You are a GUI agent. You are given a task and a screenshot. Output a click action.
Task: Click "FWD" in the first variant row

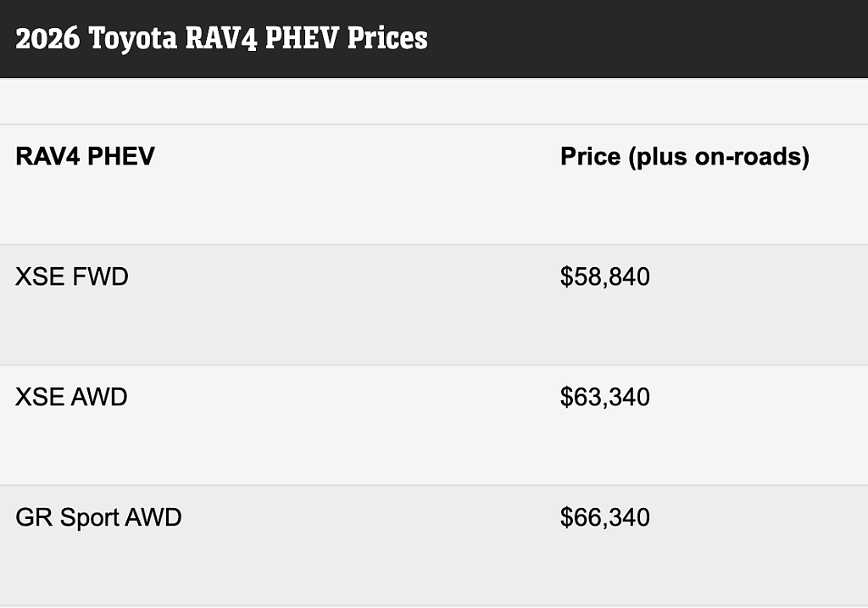point(101,276)
